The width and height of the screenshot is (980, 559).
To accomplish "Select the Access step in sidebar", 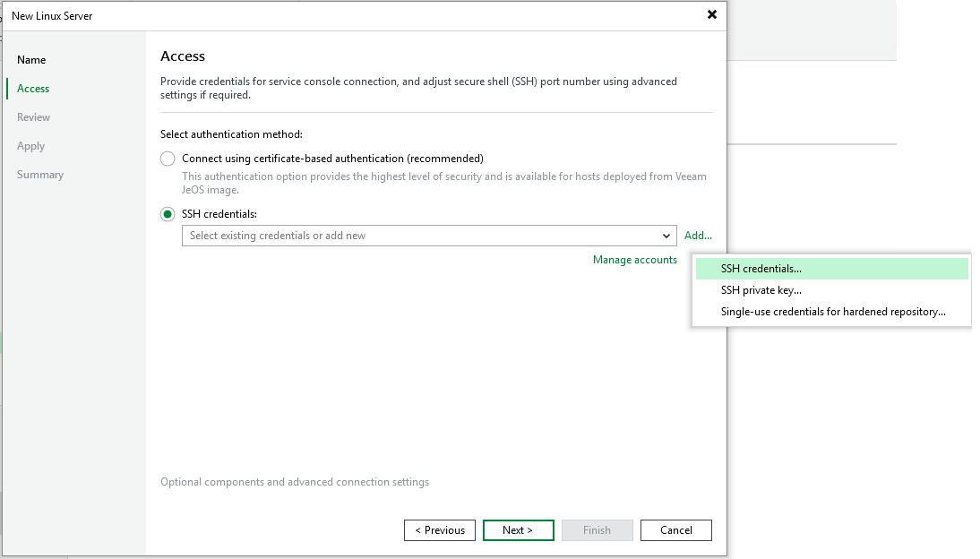I will pos(33,89).
